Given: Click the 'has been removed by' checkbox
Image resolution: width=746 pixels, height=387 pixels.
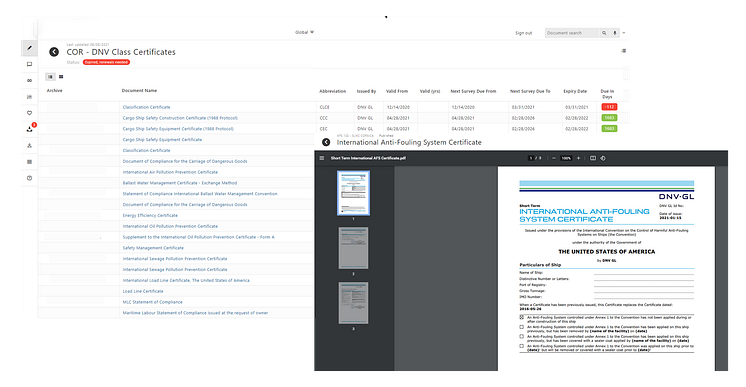Looking at the screenshot, I should click(x=521, y=327).
